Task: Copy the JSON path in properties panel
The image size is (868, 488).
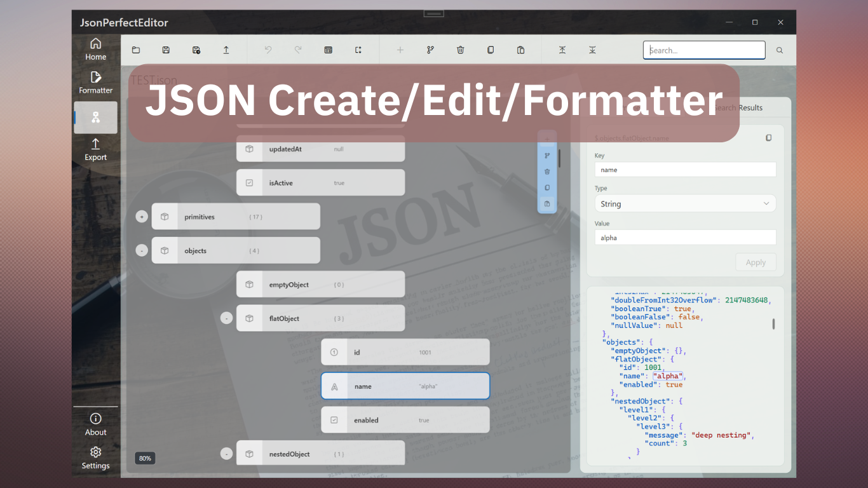Action: 769,138
